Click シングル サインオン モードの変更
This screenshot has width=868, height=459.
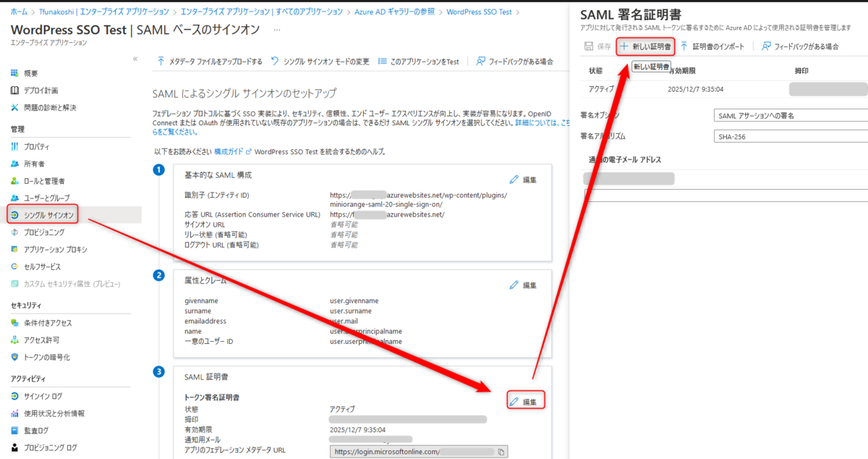tap(320, 62)
